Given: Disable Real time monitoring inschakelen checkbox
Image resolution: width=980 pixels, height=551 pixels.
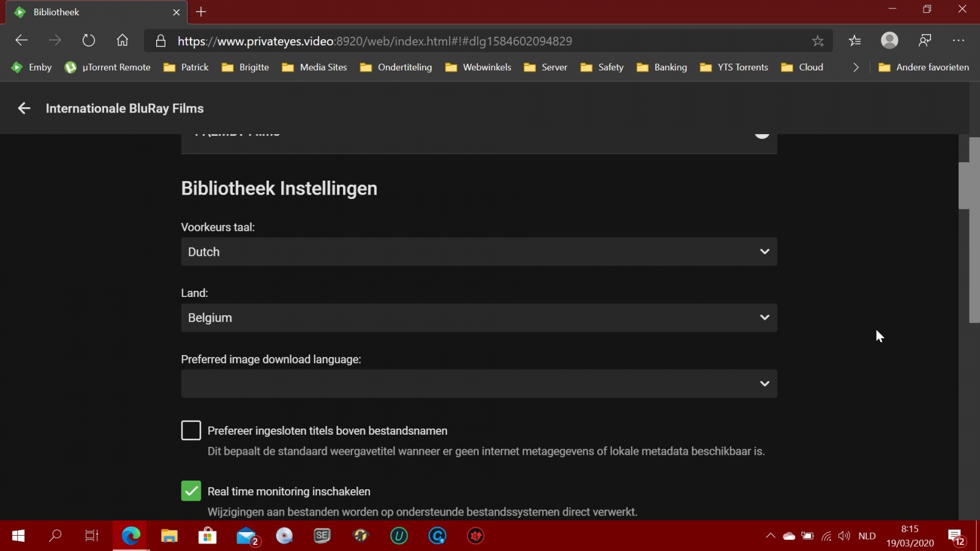Looking at the screenshot, I should tap(191, 491).
